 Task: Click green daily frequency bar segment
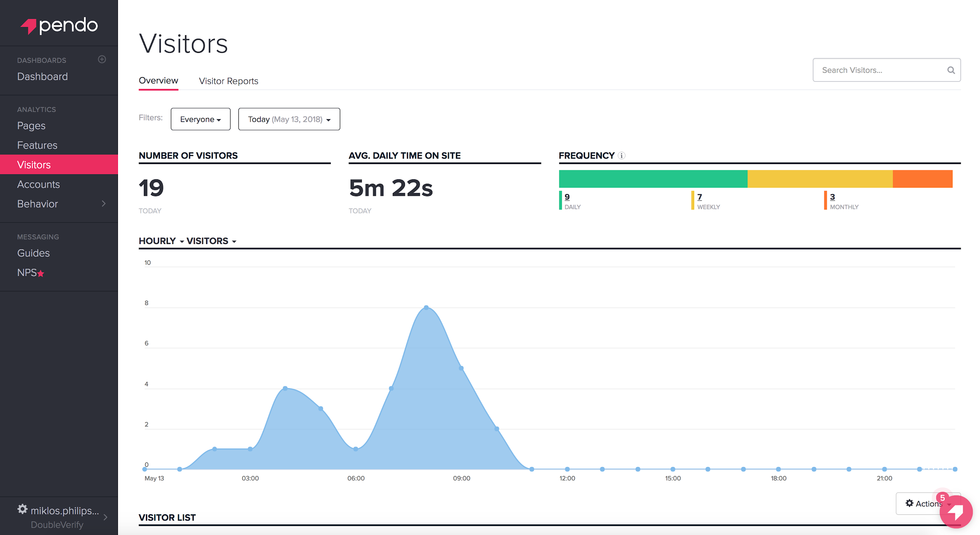653,179
